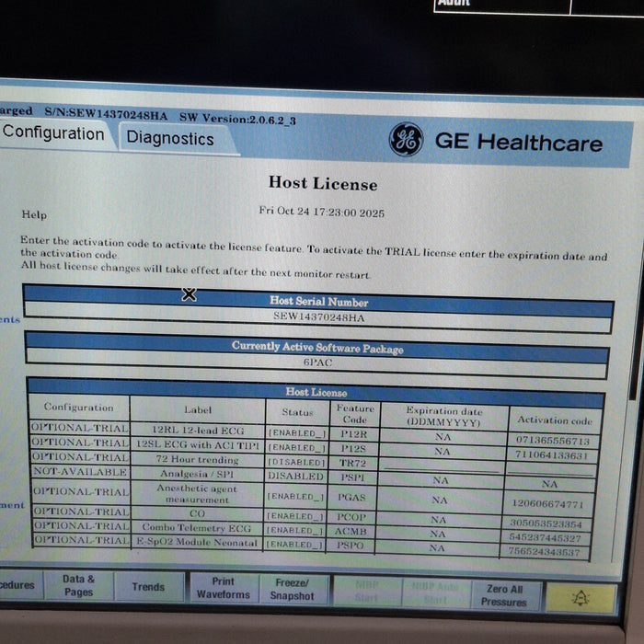Screen dimensions: 644x644
Task: Open status selector for Anesthetic agent measurement
Action: click(295, 497)
